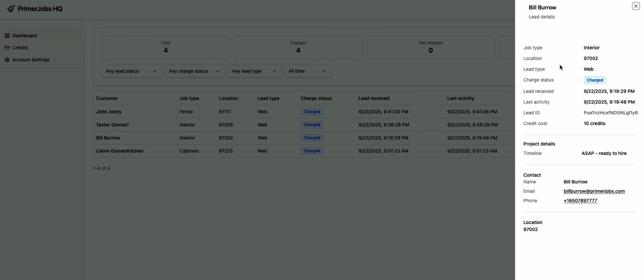Viewport: 644px width, 280px height.
Task: Go to Account Settings page
Action: [31, 60]
